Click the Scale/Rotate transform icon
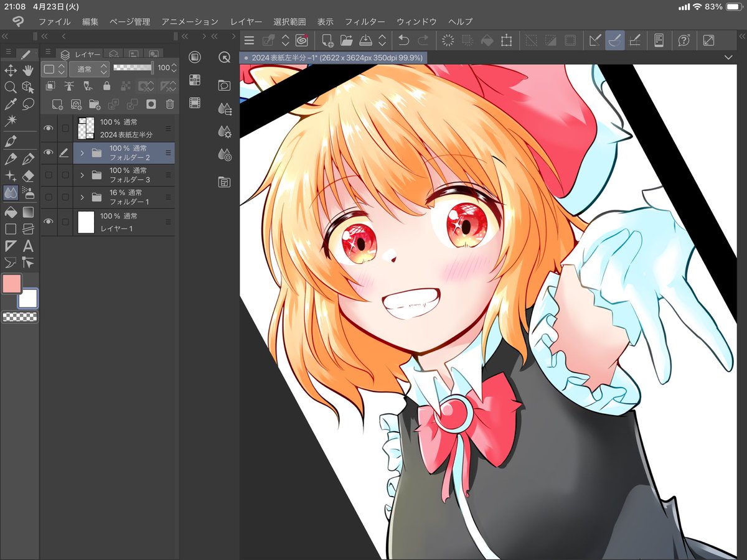 (x=506, y=40)
